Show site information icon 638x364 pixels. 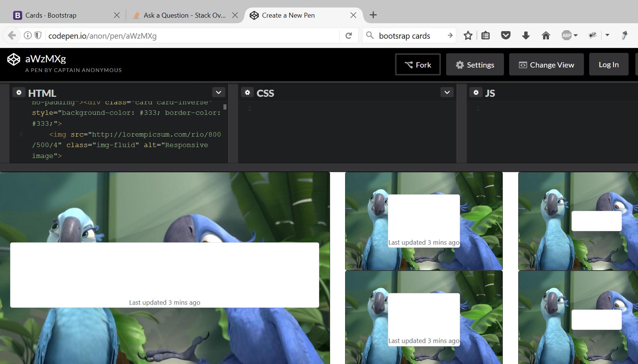click(27, 36)
